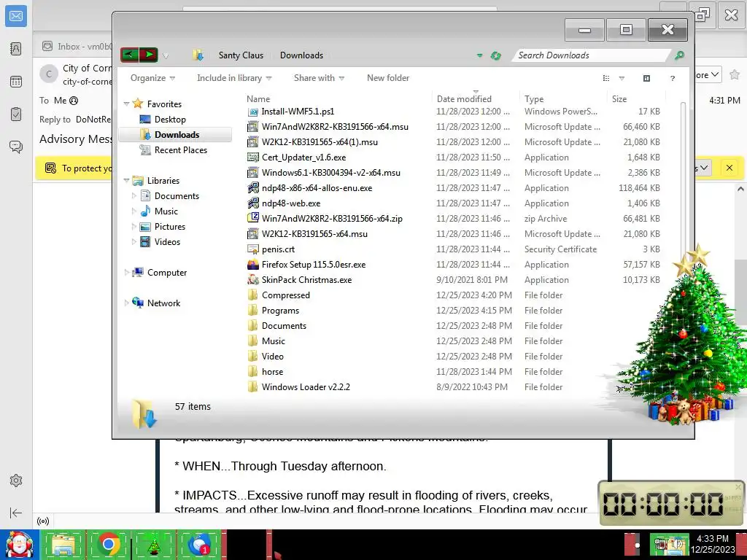Open the view options dropdown arrow
This screenshot has height=560, width=747.
point(622,78)
